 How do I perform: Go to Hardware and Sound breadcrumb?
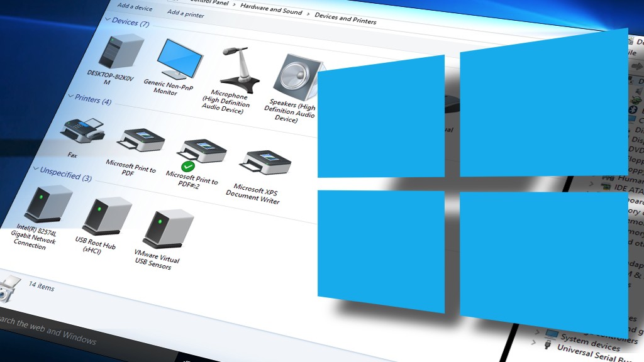tap(271, 9)
